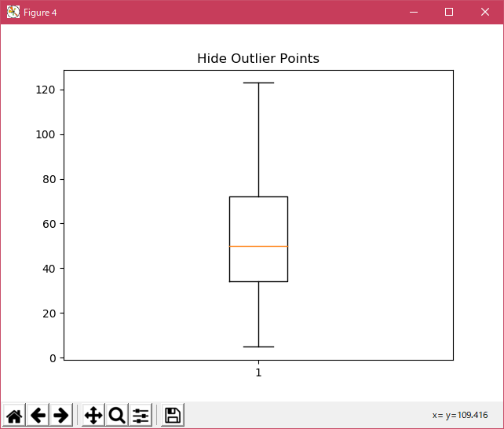Open the Configure subplots dialog
The height and width of the screenshot is (429, 504).
tap(141, 416)
